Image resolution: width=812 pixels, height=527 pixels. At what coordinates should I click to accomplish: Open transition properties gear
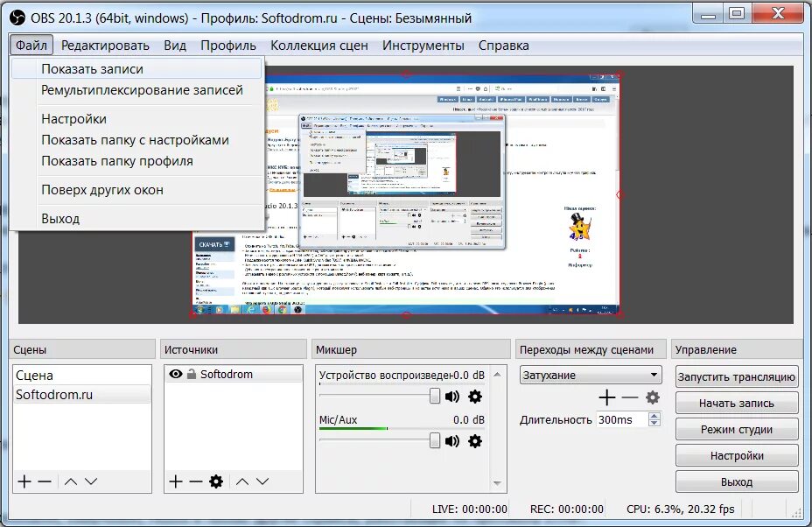coord(653,397)
